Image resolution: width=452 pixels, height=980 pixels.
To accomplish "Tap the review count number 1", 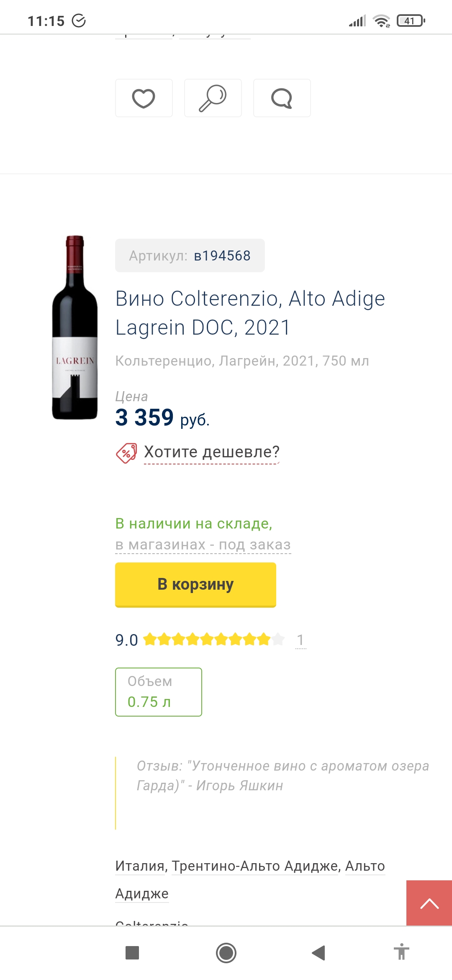I will coord(300,640).
